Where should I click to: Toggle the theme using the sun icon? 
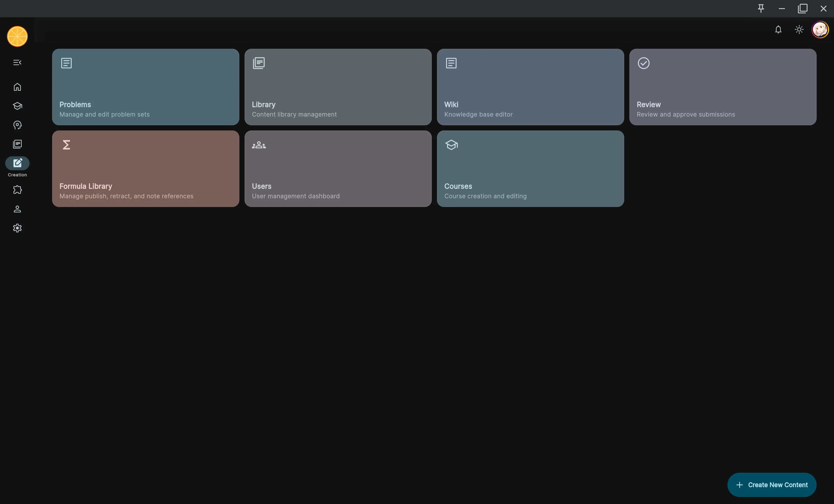tap(799, 30)
